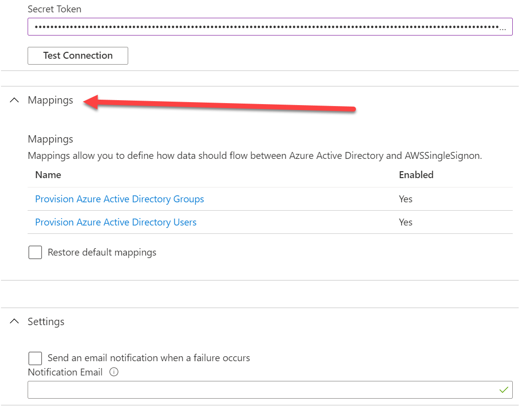Open Provision Azure Active Directory Groups mapping

pyautogui.click(x=119, y=199)
